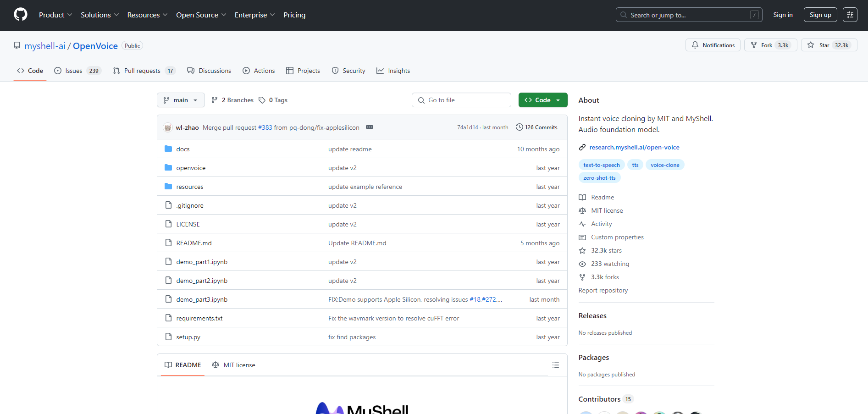Open the OpenVoice repository link

tap(95, 46)
